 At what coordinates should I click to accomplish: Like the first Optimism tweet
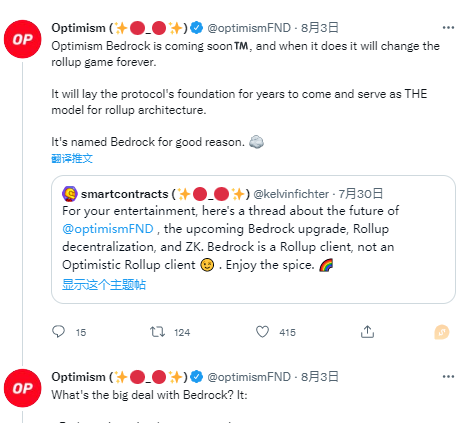(262, 332)
